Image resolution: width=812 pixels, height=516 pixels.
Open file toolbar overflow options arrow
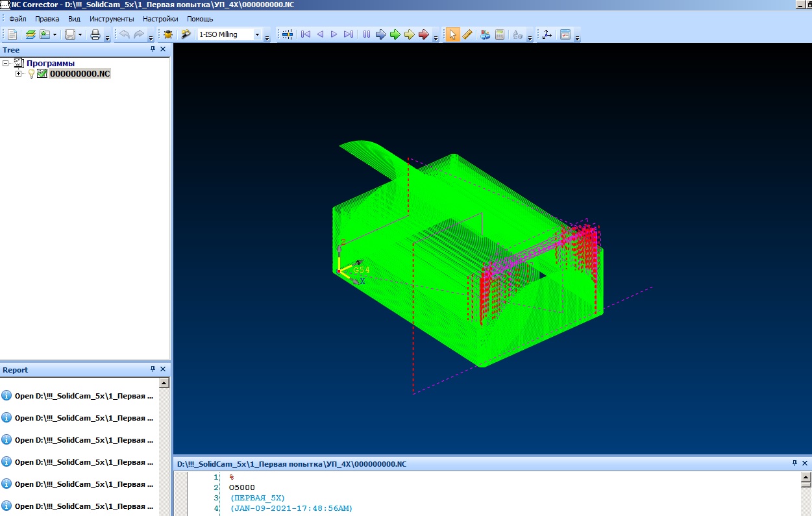(x=108, y=38)
